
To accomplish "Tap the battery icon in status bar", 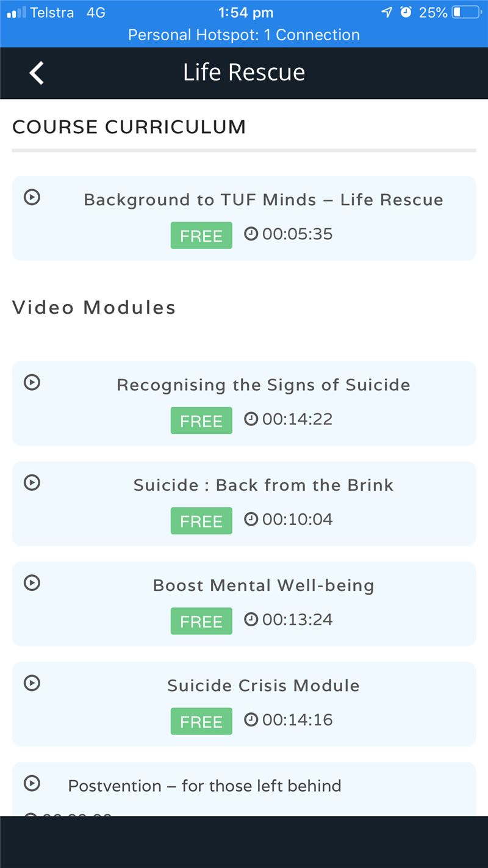I will click(x=467, y=12).
